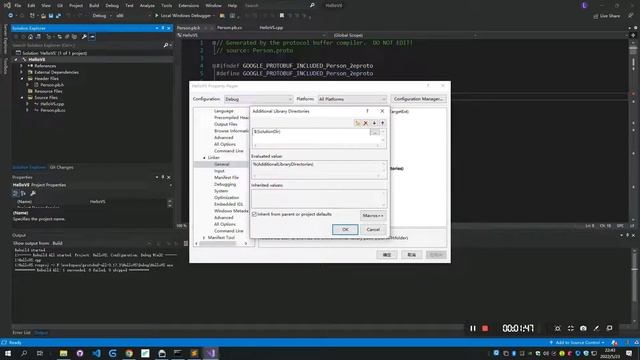This screenshot has height=360, width=640.
Task: Click recorder camera screenshot icon
Action: click(x=583, y=328)
